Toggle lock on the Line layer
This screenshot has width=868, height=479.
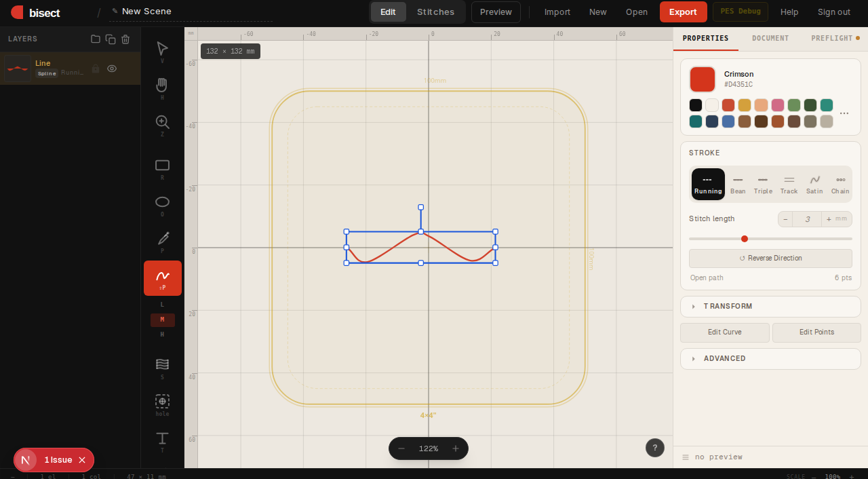[x=96, y=69]
